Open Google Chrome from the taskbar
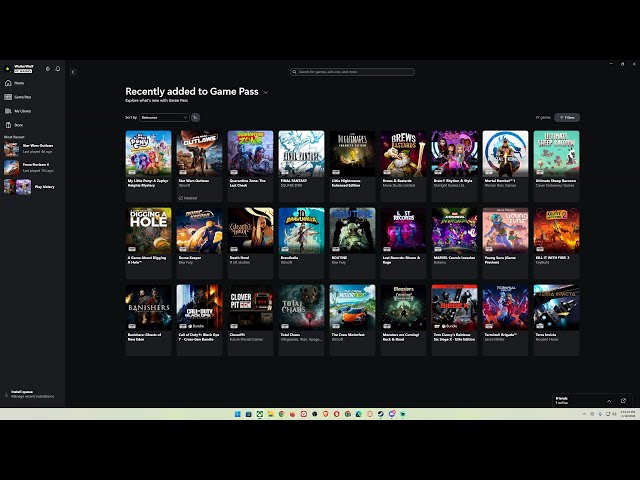640x480 pixels. point(282,414)
